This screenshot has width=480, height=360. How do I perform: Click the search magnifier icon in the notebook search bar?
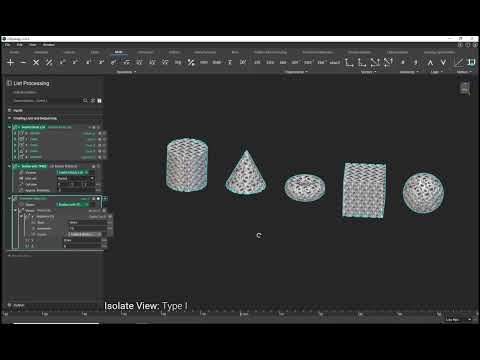[85, 100]
